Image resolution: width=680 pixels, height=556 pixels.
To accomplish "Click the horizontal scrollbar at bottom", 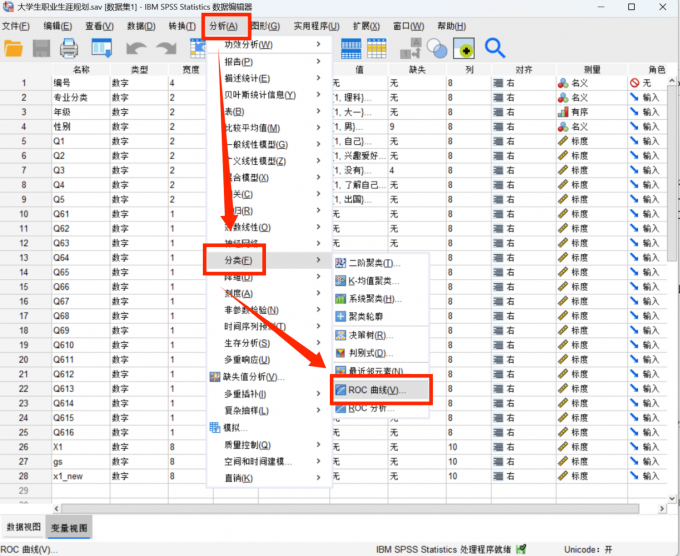I will click(x=350, y=508).
